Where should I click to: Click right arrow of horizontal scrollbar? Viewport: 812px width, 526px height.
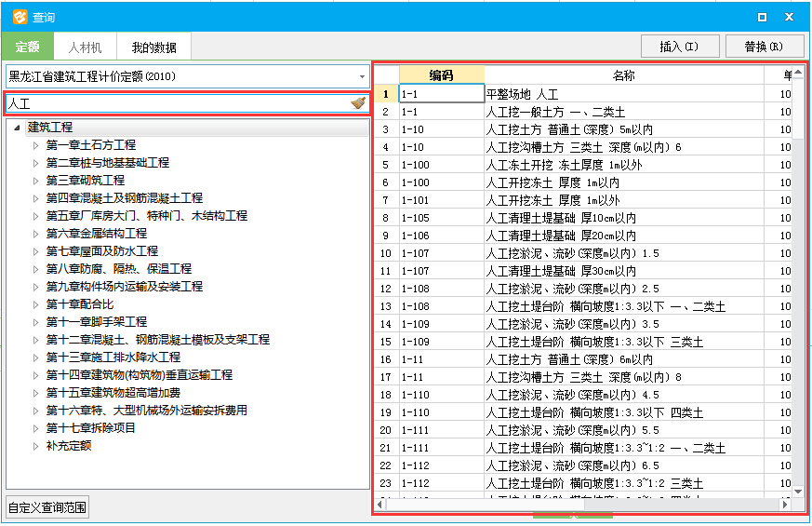pos(786,505)
